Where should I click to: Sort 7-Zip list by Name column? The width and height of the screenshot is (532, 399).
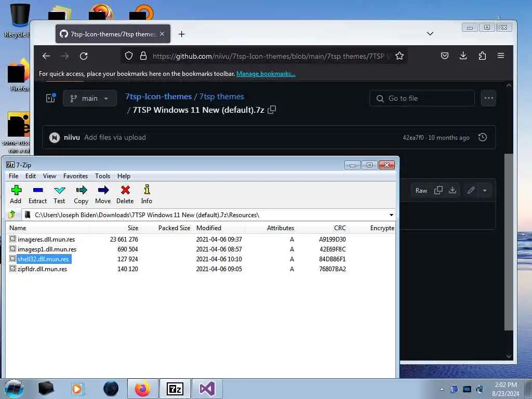tap(47, 228)
